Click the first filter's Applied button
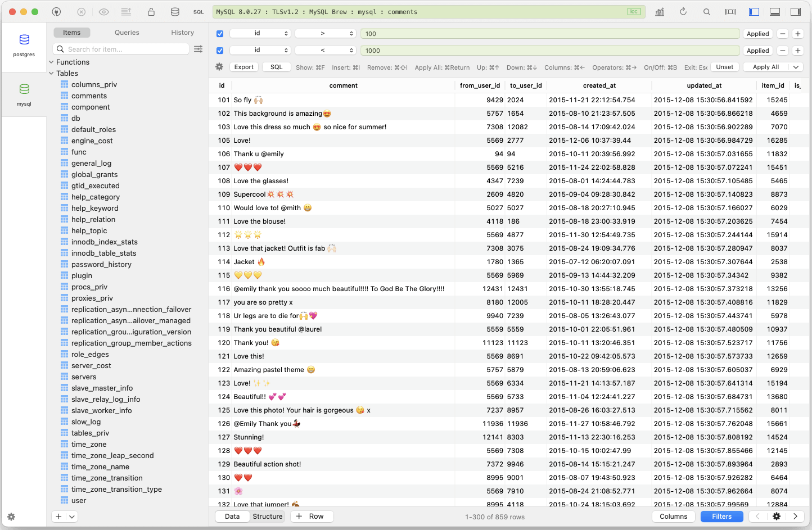The image size is (812, 530). coord(758,34)
